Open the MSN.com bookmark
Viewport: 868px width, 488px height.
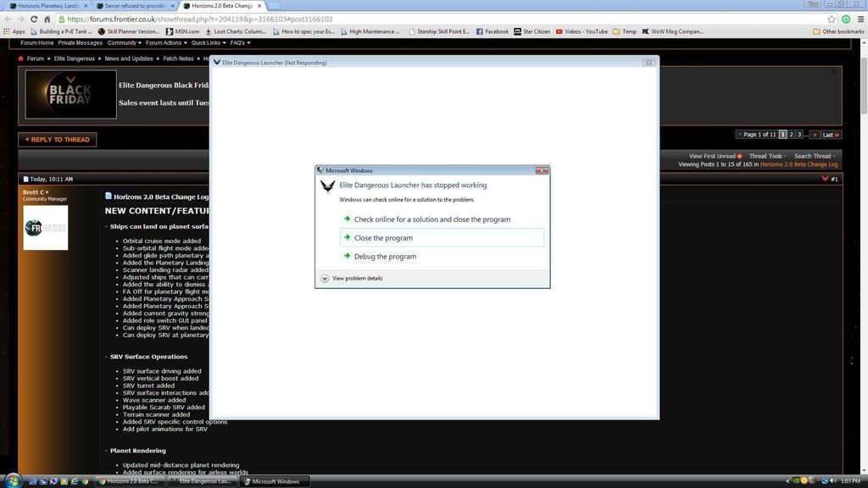pyautogui.click(x=183, y=31)
